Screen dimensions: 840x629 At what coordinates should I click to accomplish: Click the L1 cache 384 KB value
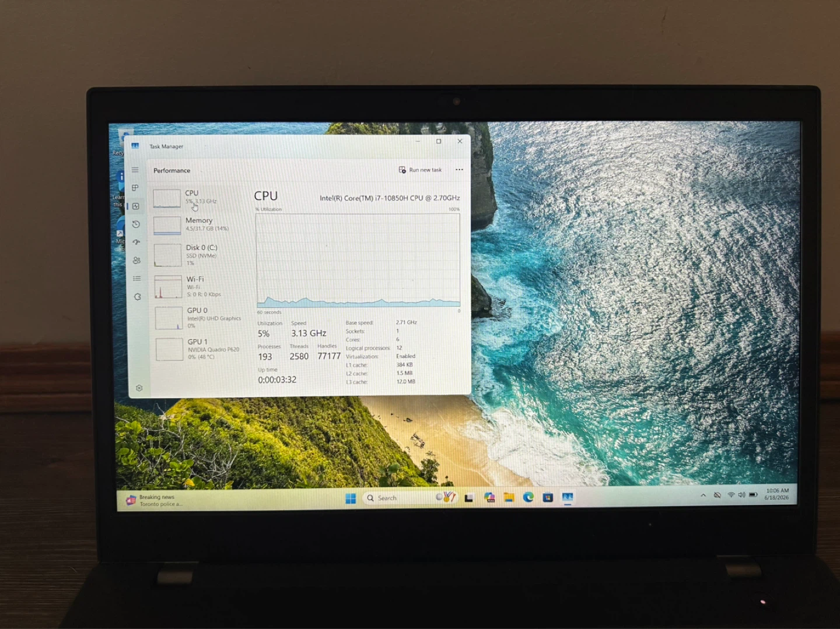pos(404,365)
